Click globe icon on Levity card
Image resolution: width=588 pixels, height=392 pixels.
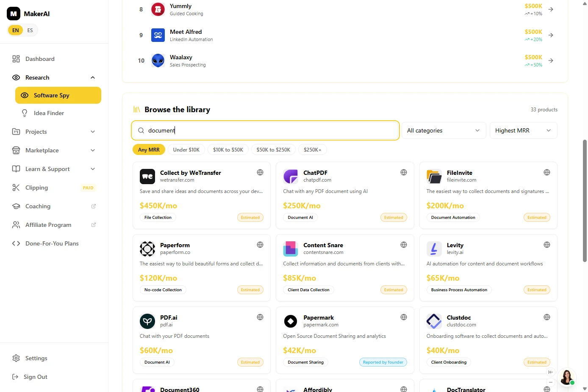[547, 245]
